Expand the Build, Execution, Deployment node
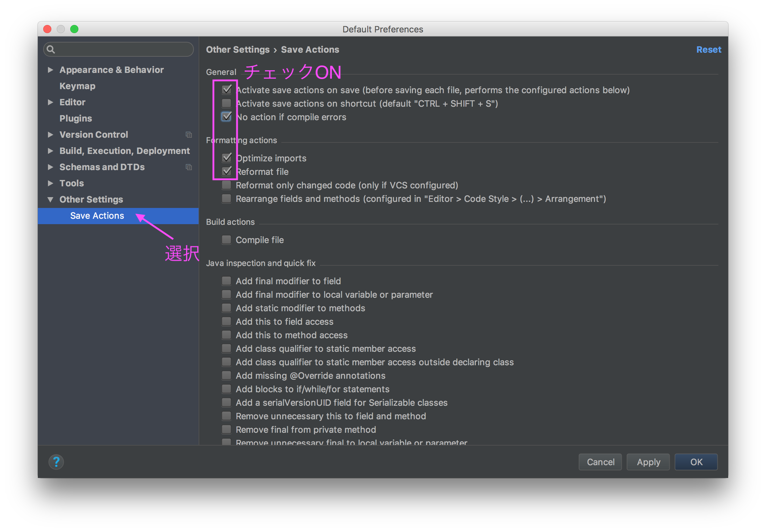The image size is (766, 532). coord(51,151)
